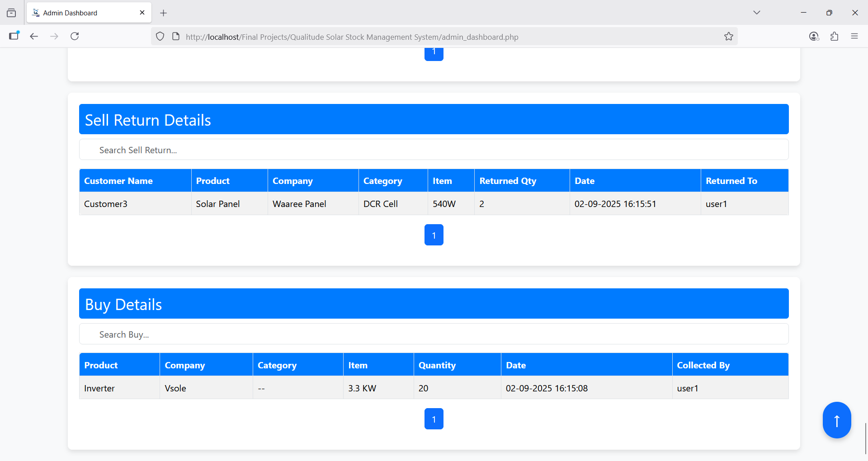
Task: Open the Firefox application menu
Action: (854, 36)
